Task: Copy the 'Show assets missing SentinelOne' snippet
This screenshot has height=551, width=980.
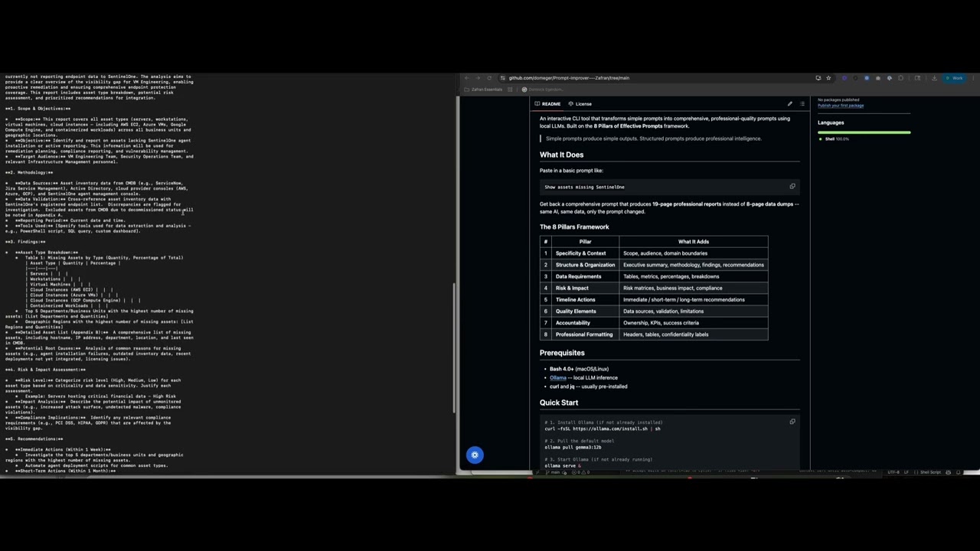Action: point(792,186)
